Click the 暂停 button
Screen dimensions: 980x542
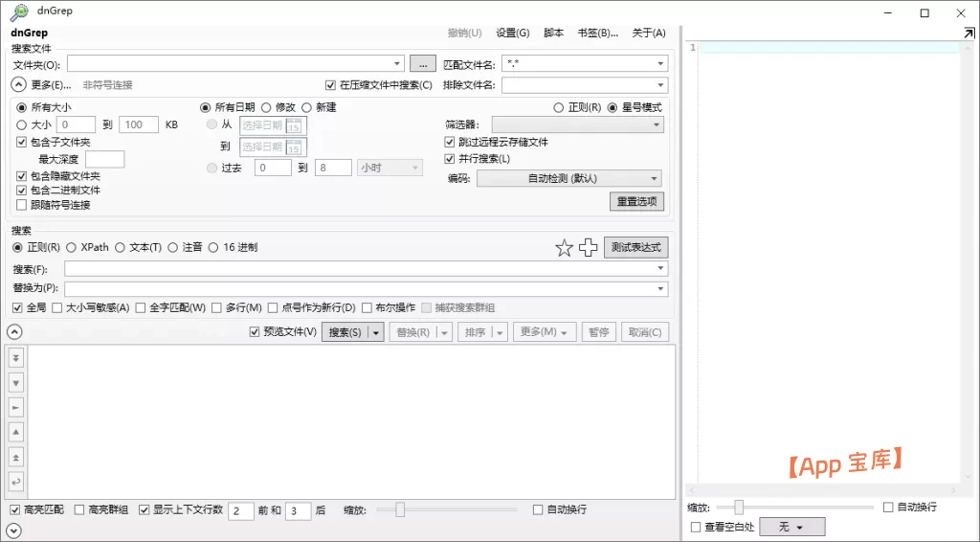pyautogui.click(x=599, y=332)
